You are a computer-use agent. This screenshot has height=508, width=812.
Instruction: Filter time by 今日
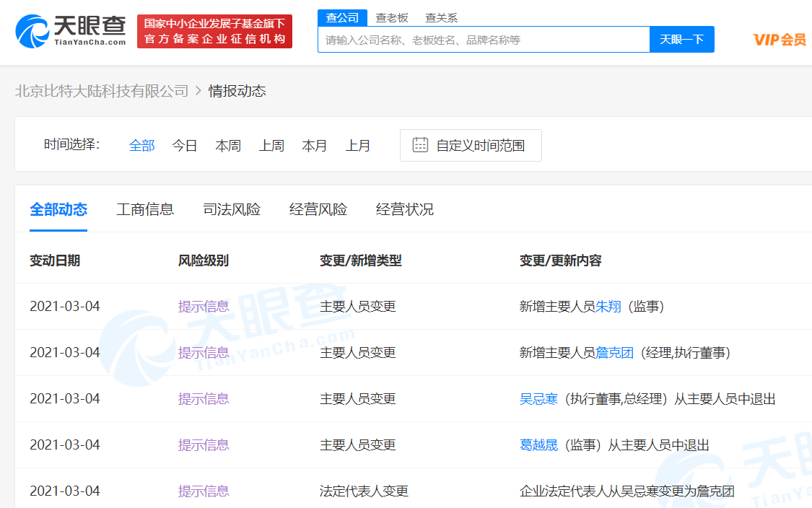tap(185, 146)
